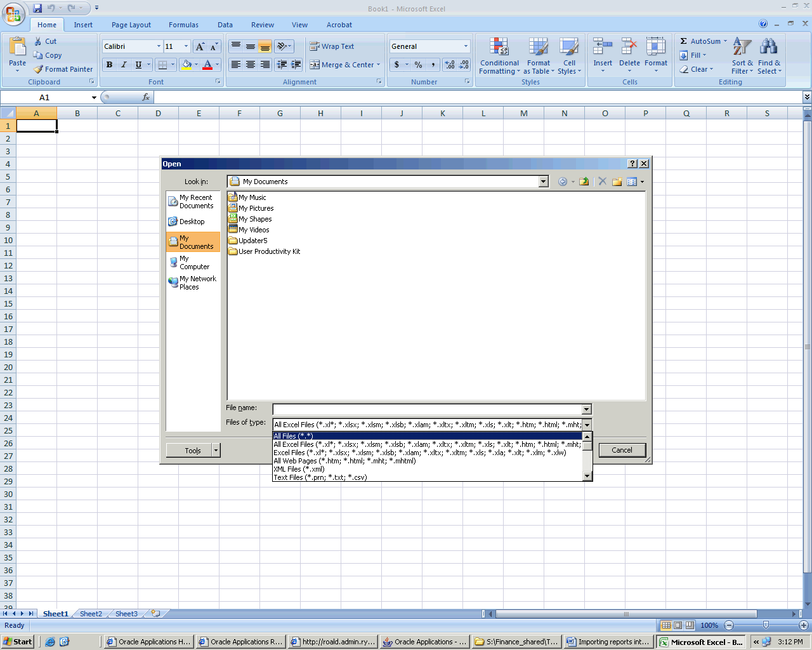Click the Create New Folder icon in dialog

click(x=617, y=182)
